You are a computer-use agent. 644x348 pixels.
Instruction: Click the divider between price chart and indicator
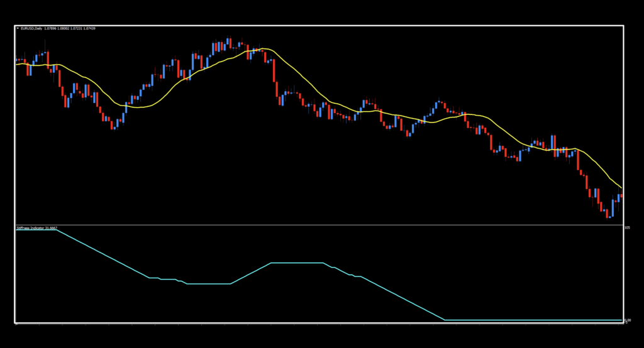tap(314, 224)
